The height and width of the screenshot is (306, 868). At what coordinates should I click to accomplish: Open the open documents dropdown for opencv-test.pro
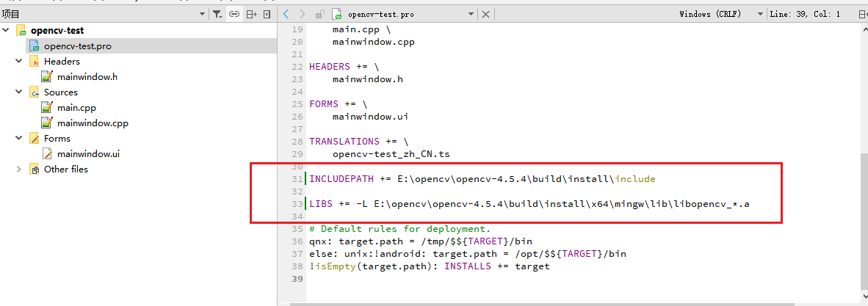tap(471, 14)
